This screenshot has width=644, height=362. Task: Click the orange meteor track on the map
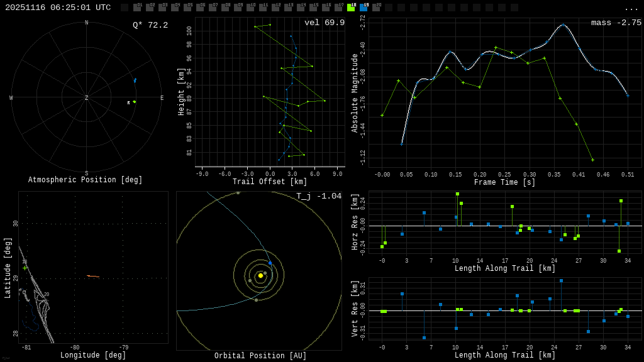(x=93, y=276)
